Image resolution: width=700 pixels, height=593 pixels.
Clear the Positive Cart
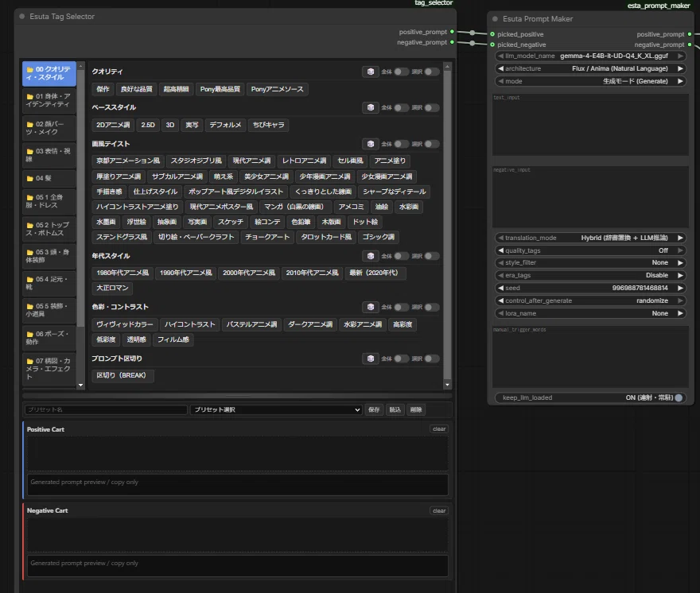pyautogui.click(x=439, y=428)
